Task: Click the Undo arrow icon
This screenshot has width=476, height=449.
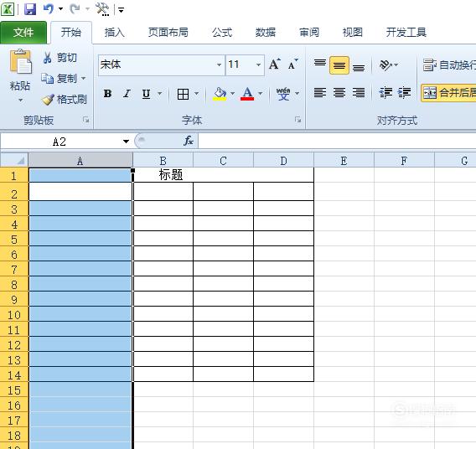Action: tap(49, 9)
